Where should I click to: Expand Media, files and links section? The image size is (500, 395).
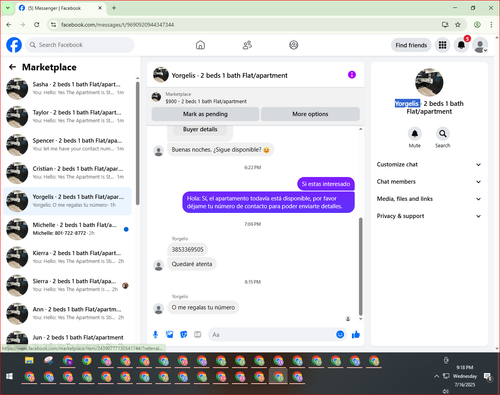[x=429, y=199]
